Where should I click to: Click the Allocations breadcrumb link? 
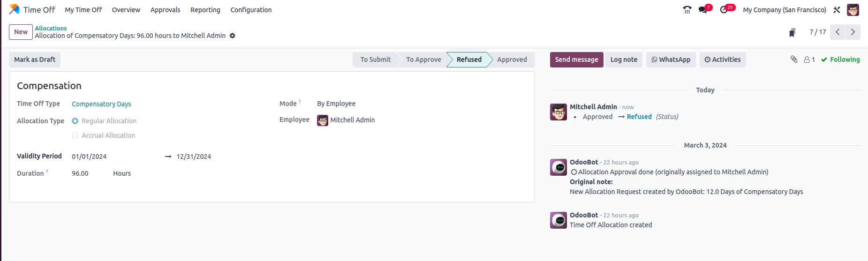click(x=51, y=28)
